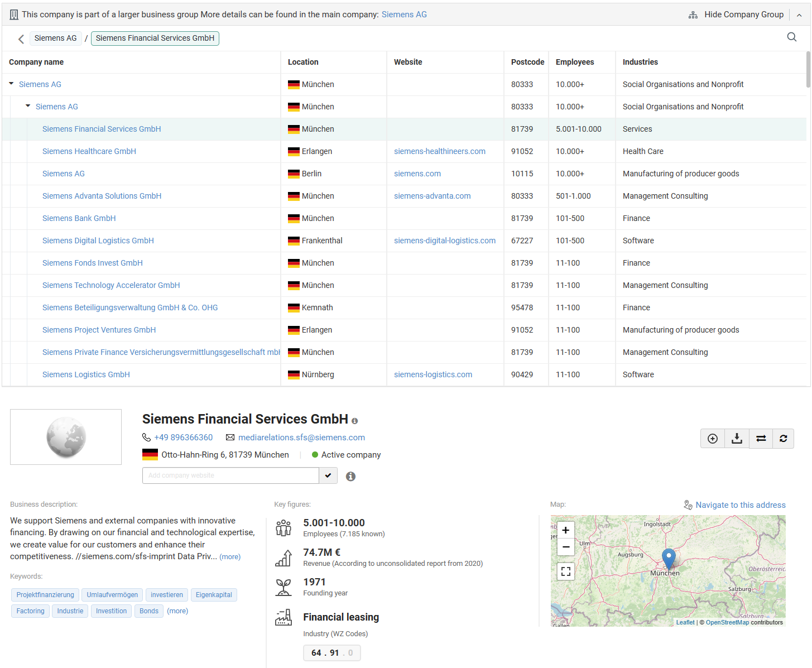Image resolution: width=812 pixels, height=668 pixels.
Task: Click the phone icon next to the number
Action: click(x=146, y=437)
